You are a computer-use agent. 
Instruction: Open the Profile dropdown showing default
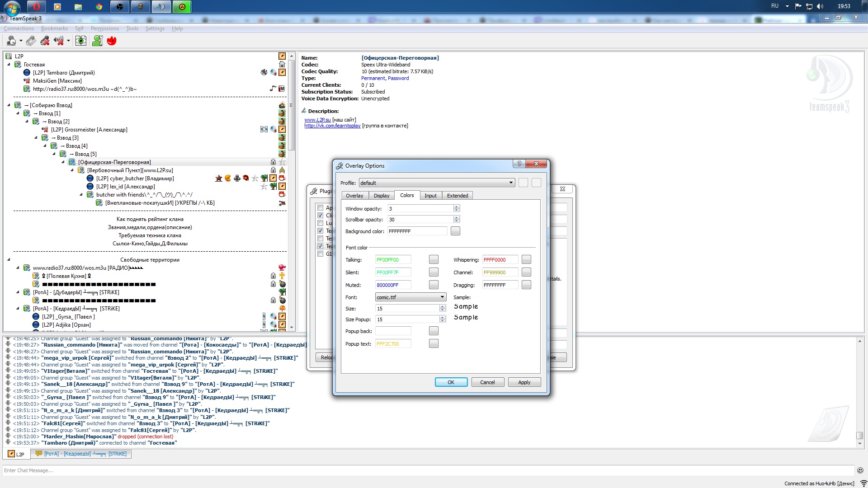pos(437,183)
